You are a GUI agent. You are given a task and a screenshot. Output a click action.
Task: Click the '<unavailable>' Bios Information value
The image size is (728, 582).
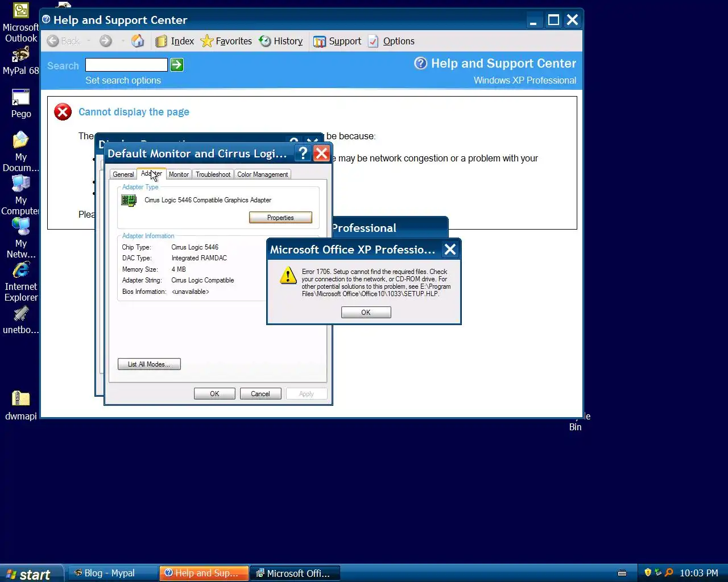191,292
